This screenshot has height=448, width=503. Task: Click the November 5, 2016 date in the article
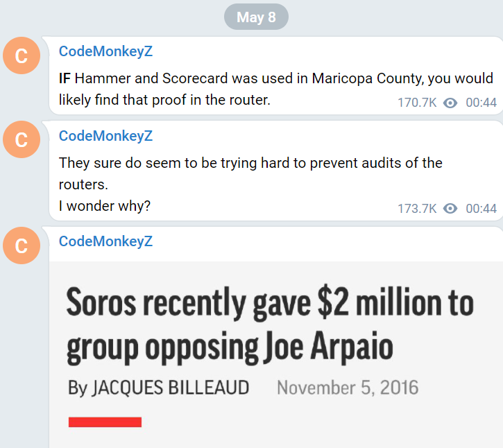(x=348, y=388)
